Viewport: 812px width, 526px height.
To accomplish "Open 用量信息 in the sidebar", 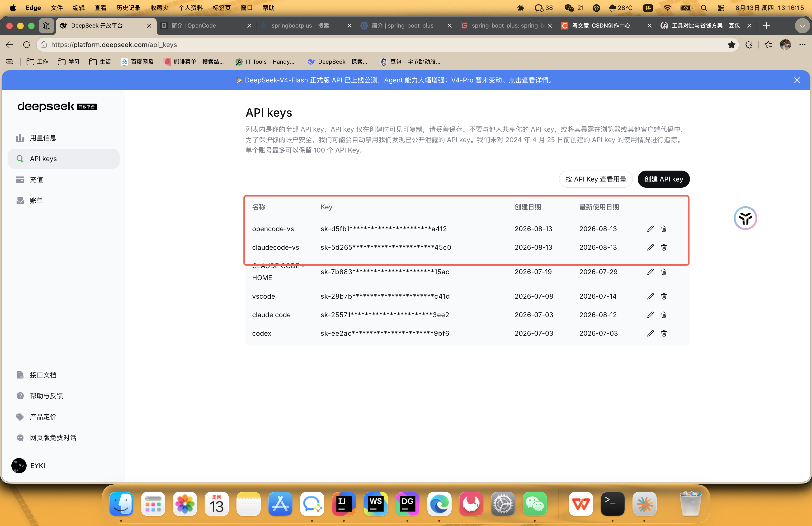I will coord(63,138).
